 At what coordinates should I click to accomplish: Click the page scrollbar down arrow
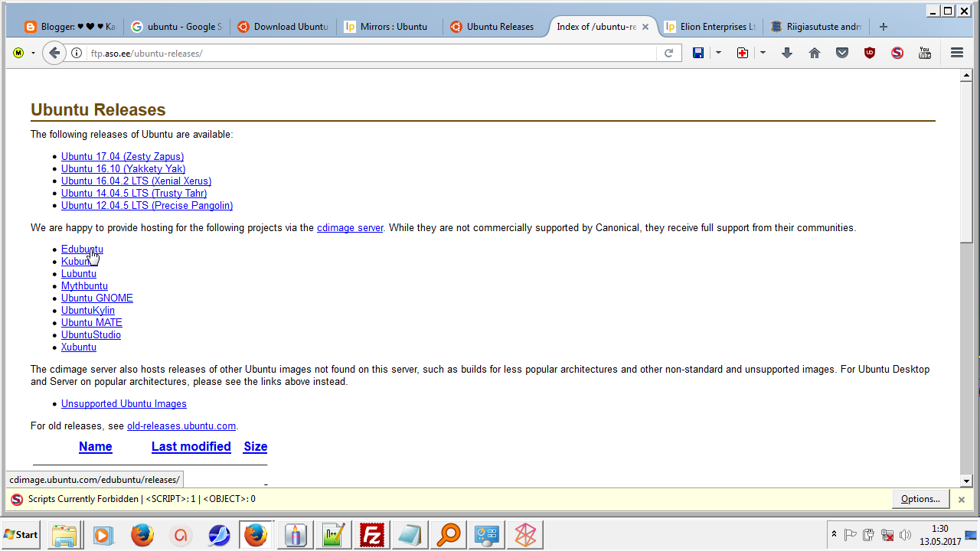pos(966,481)
